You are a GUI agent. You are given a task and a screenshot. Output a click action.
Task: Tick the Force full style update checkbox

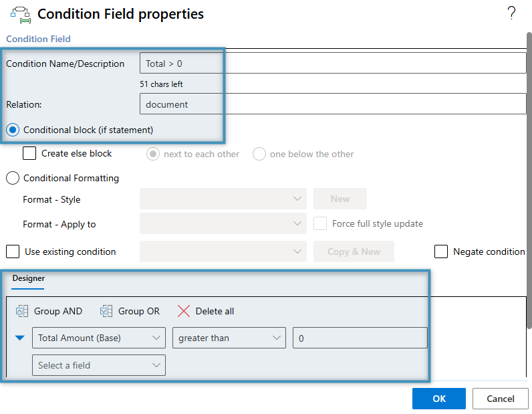[x=320, y=224]
